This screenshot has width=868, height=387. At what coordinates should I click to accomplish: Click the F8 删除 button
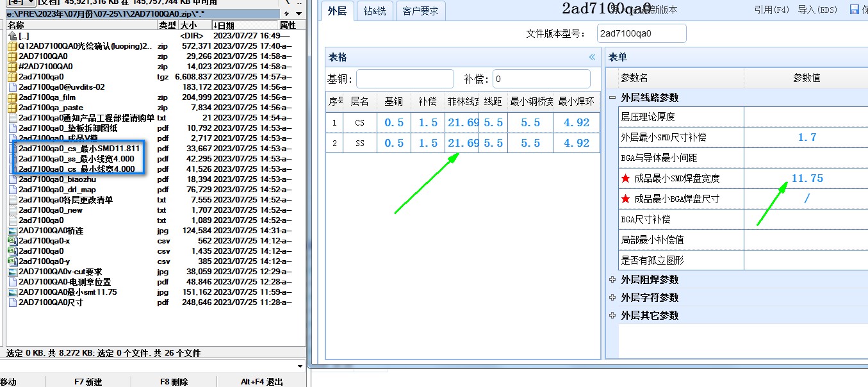tap(174, 382)
